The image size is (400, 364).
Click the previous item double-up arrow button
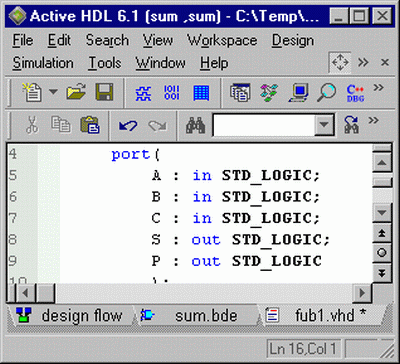pyautogui.click(x=382, y=233)
